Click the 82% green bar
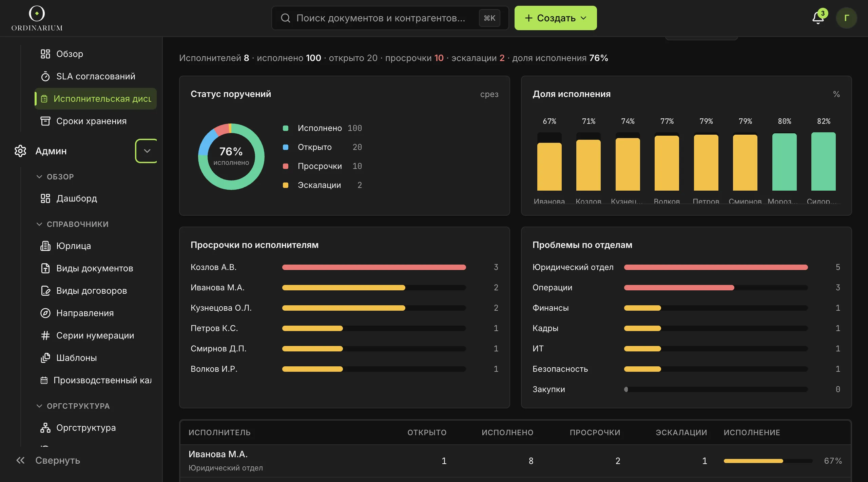Viewport: 868px width, 482px height. 823,161
